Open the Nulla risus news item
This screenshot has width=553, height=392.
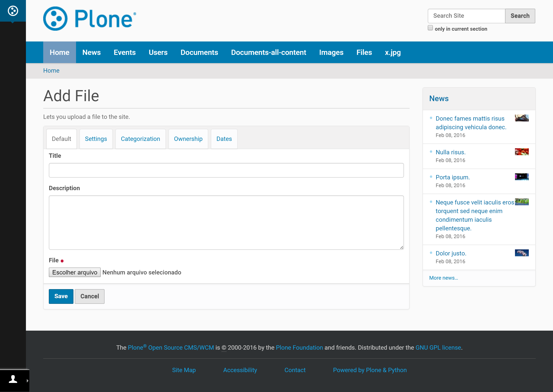(x=450, y=152)
